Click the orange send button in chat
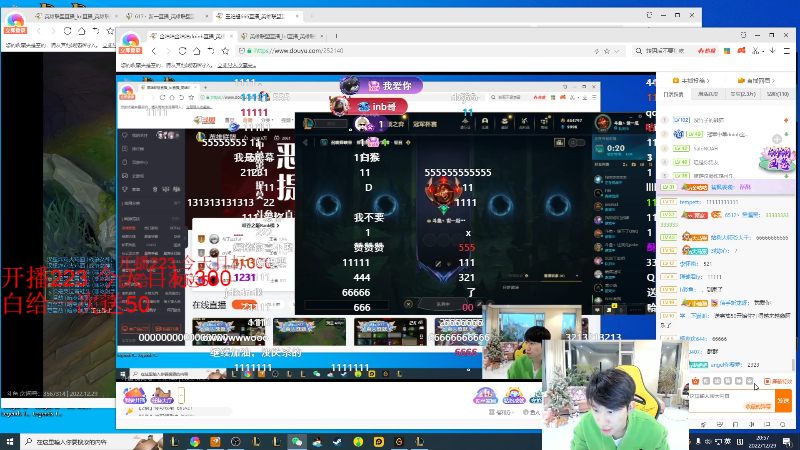Viewport: 800px width, 450px height. (783, 401)
